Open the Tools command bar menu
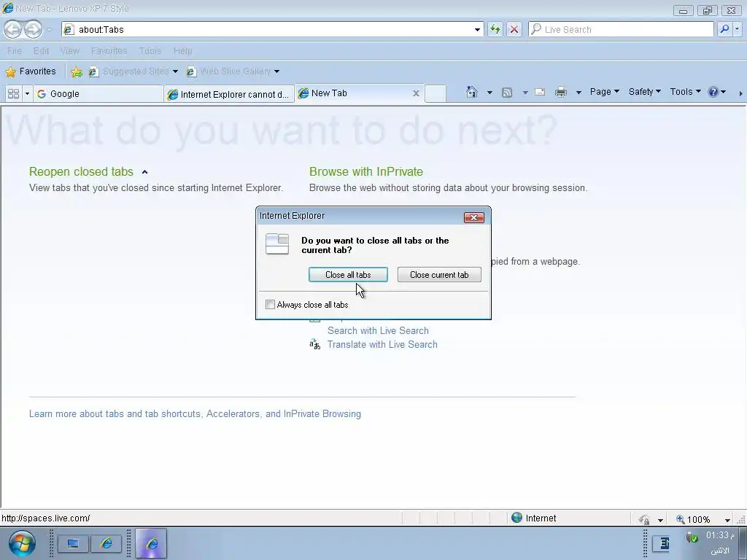This screenshot has width=747, height=560. pyautogui.click(x=685, y=92)
